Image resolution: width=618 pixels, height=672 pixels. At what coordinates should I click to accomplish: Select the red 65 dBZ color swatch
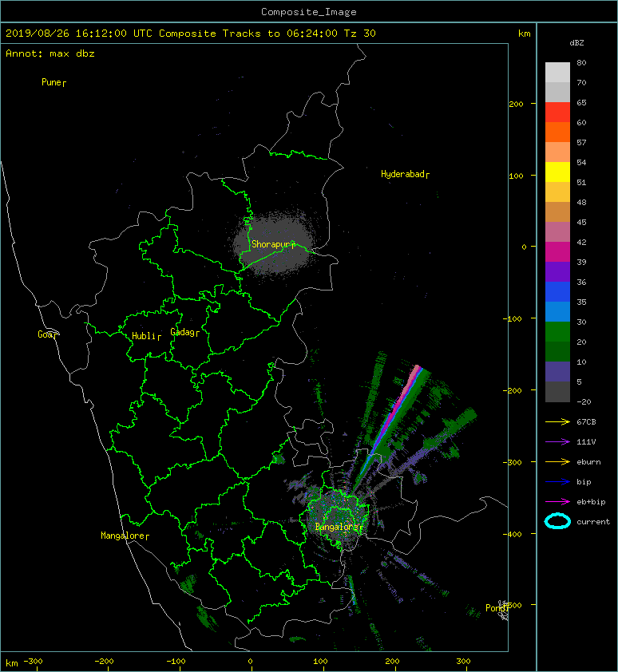[557, 112]
